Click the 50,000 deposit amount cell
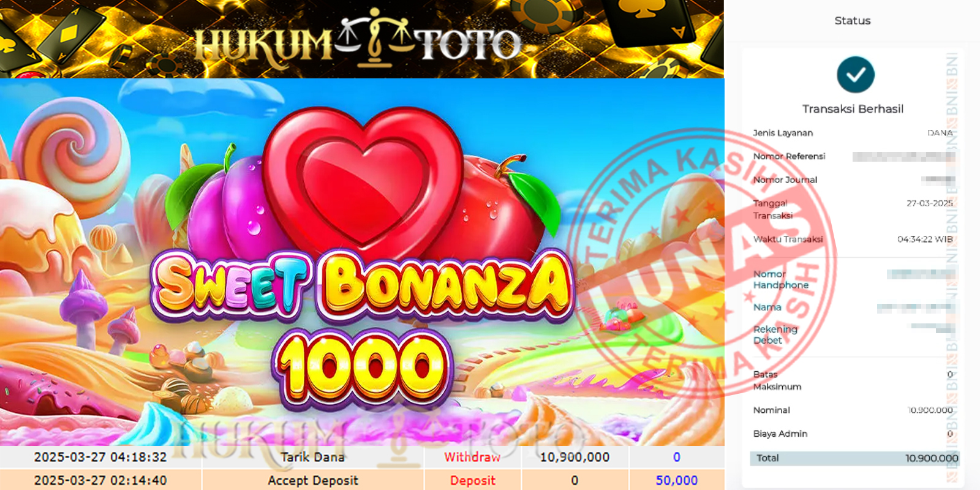 [x=677, y=480]
